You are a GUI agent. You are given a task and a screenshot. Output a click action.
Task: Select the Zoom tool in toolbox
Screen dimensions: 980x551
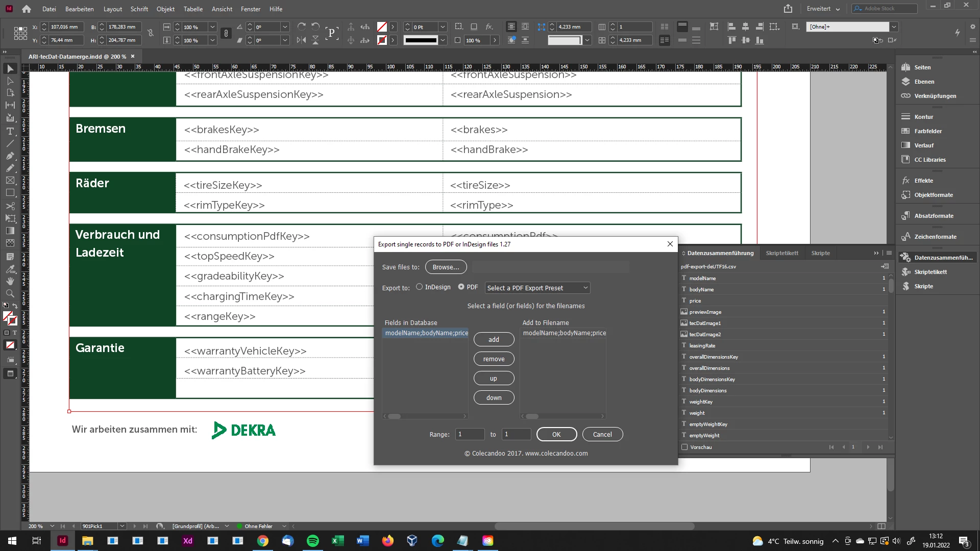[x=10, y=293]
